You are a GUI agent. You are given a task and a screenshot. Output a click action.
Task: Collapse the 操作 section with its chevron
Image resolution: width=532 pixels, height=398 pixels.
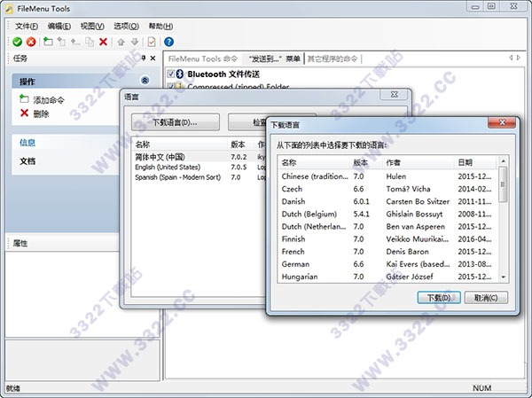click(x=145, y=81)
